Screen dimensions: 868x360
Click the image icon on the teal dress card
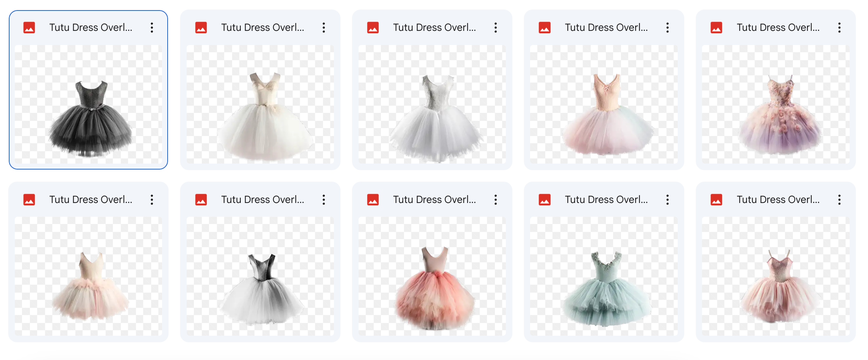pos(545,199)
